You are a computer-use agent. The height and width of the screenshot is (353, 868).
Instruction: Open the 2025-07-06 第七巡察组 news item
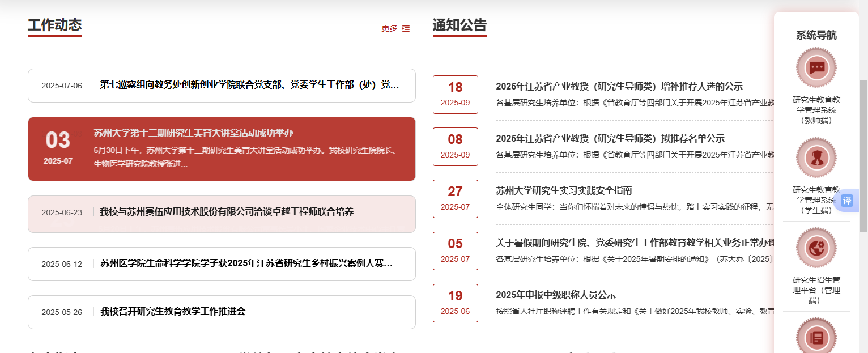point(249,86)
